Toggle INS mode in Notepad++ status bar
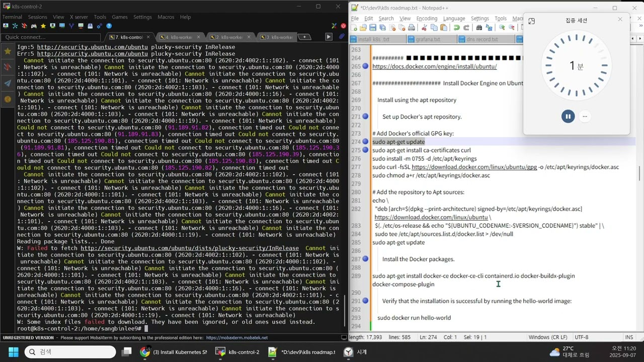This screenshot has width=644, height=362. click(x=629, y=337)
